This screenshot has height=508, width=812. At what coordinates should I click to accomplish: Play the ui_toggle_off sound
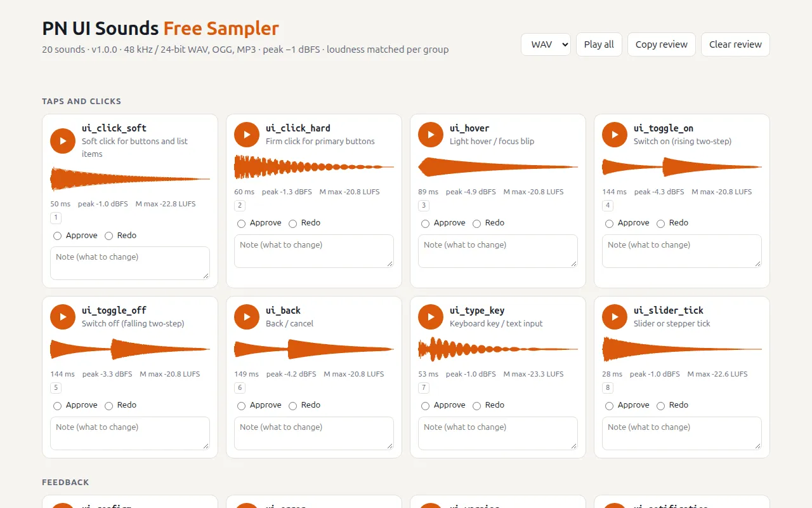[x=63, y=317]
